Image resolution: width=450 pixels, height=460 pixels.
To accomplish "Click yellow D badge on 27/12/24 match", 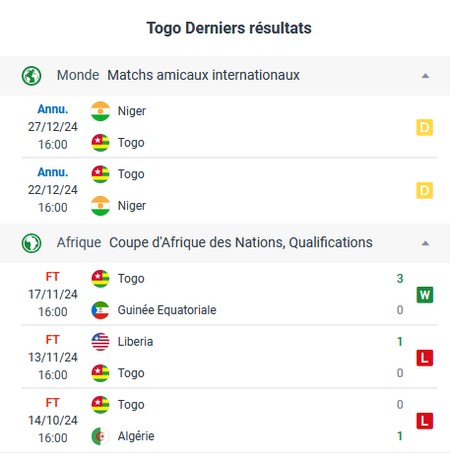I will point(425,127).
